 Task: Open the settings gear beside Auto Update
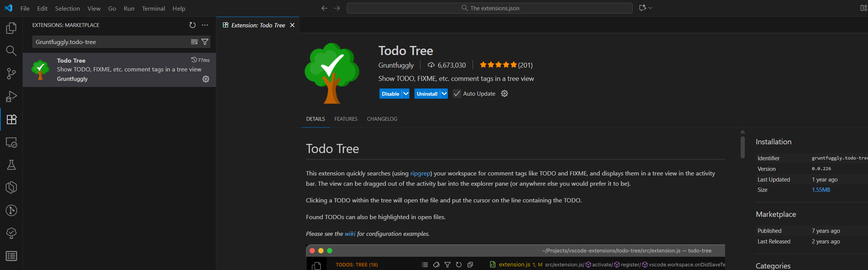[505, 93]
